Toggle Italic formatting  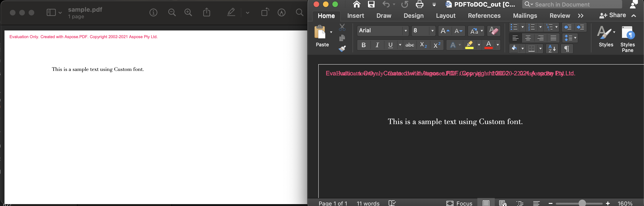click(377, 45)
